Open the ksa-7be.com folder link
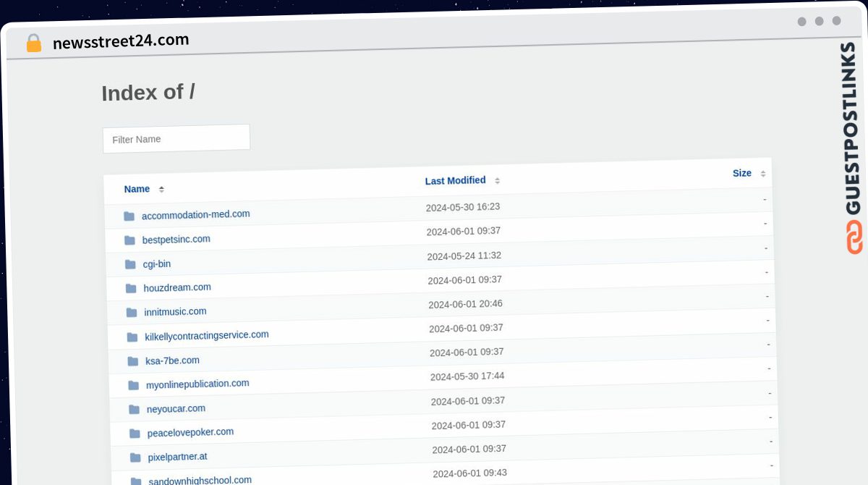 tap(172, 360)
